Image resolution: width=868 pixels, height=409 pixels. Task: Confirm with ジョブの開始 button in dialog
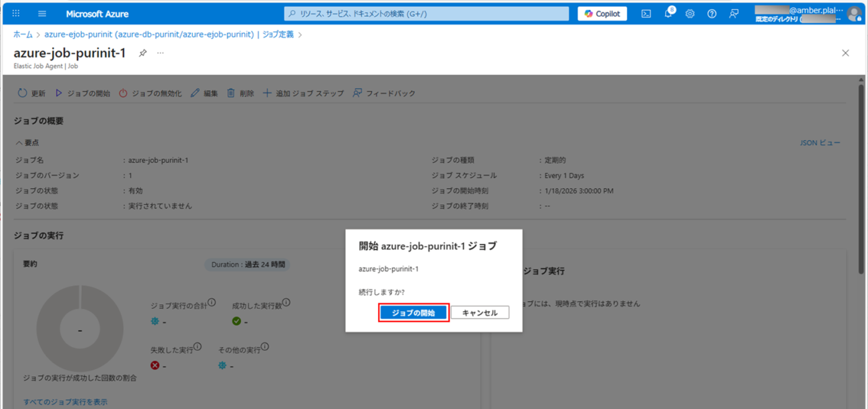(413, 312)
